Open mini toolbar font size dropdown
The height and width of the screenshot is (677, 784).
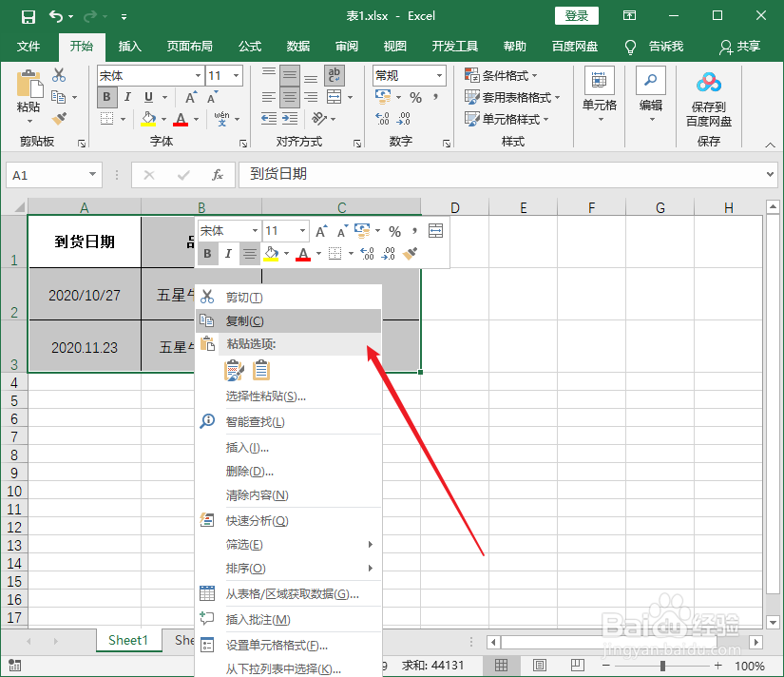coord(302,231)
